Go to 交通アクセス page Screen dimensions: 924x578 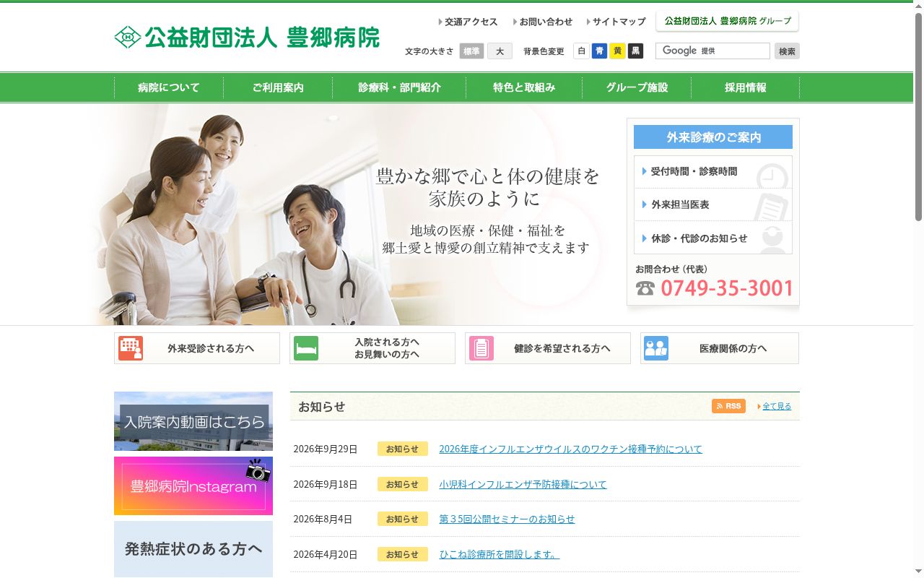pyautogui.click(x=468, y=22)
